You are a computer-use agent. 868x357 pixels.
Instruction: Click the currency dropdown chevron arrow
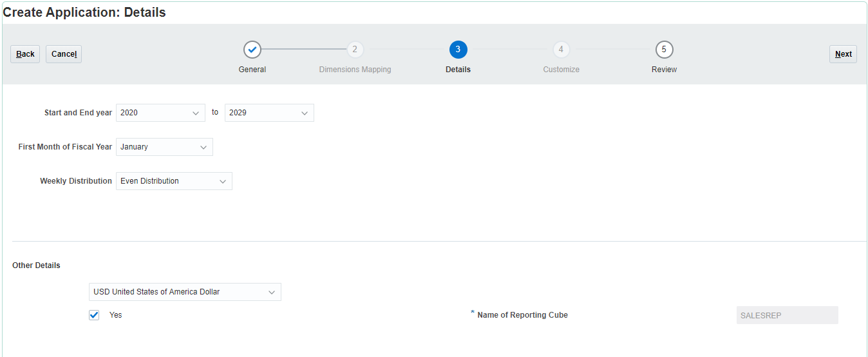(x=272, y=292)
